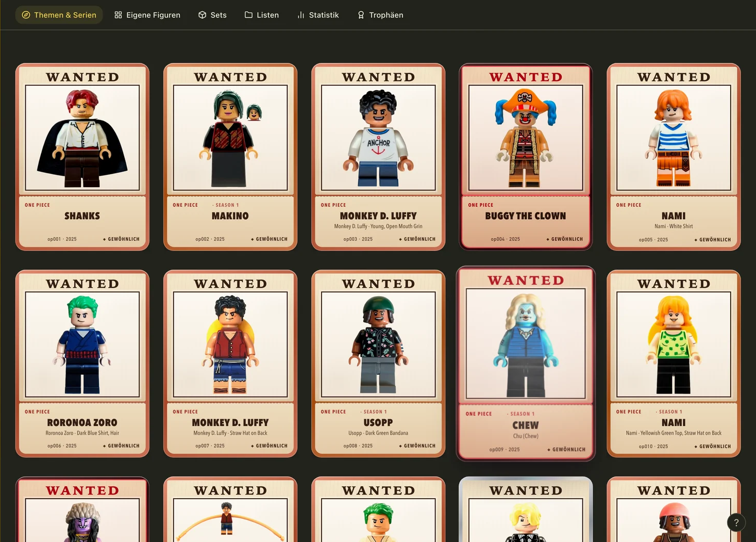This screenshot has width=756, height=542.
Task: Open help via the question mark button
Action: [x=736, y=522]
